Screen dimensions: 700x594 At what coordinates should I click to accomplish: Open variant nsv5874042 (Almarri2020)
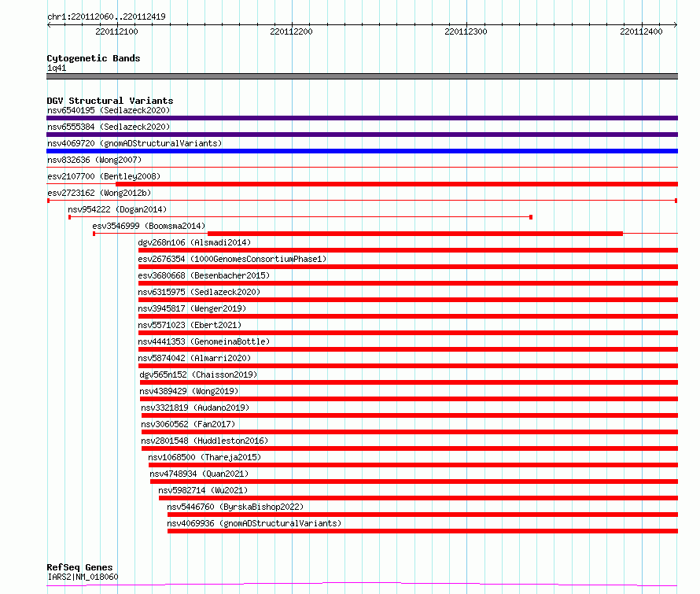(194, 358)
